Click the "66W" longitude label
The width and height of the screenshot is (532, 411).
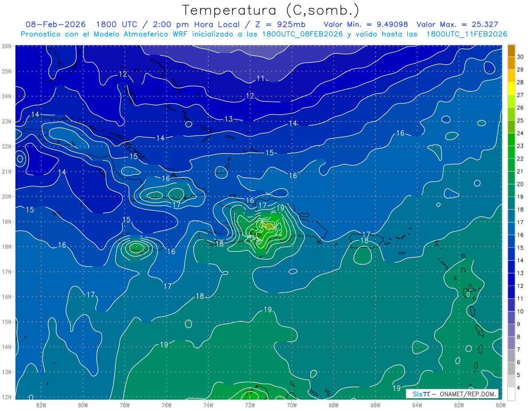[376, 405]
